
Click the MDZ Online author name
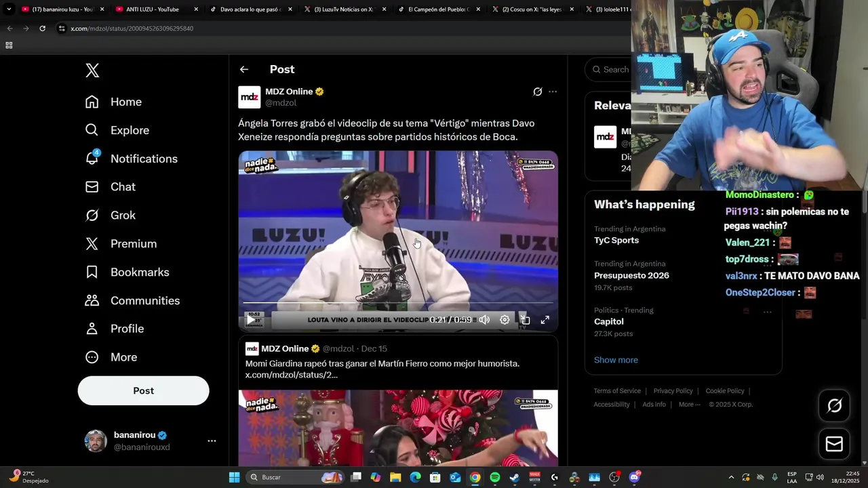pos(289,91)
